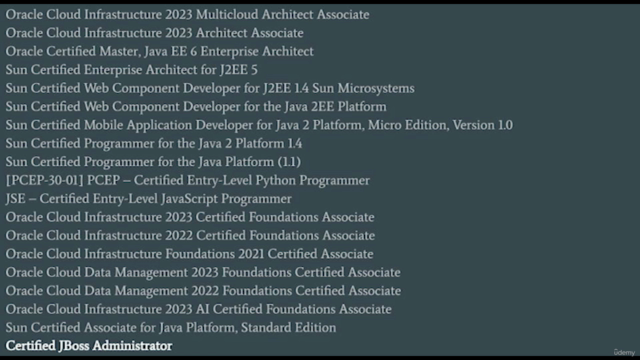Screen dimensions: 640x360
Task: Click 'Sun Certified Programmer for the Java Platform (1.1)'
Action: coord(153,162)
